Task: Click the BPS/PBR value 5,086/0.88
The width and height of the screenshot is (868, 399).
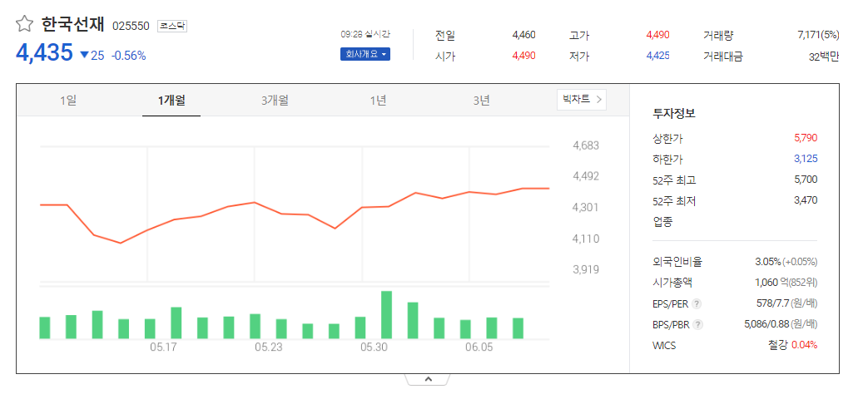Action: (766, 325)
